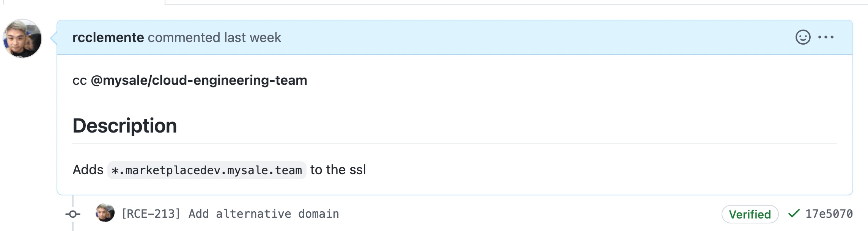Select the timeline graph marker beside the commit
This screenshot has width=868, height=231.
[x=73, y=214]
